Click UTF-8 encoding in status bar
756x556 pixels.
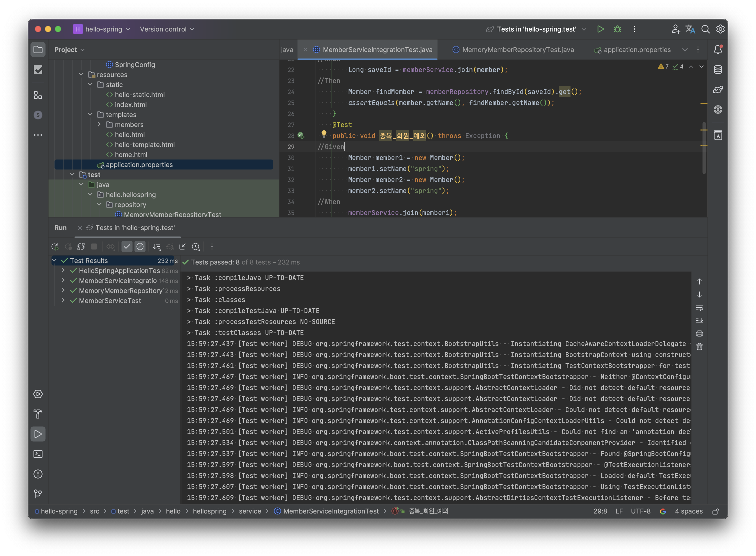coord(640,511)
